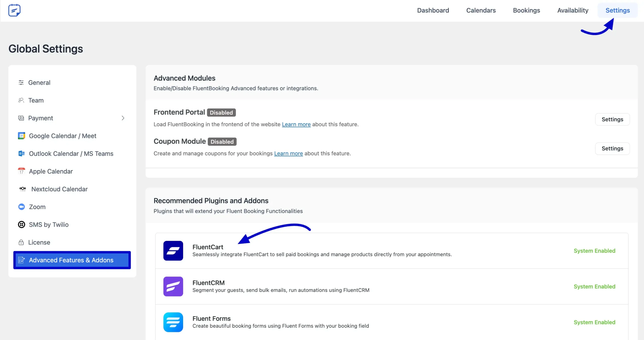Click the Nextcloud Calendar icon

(x=23, y=189)
